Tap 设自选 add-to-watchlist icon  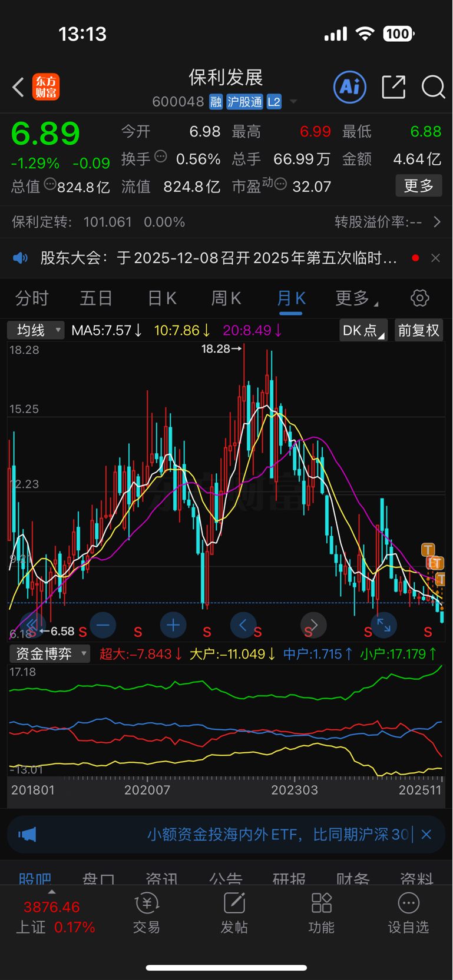tap(408, 913)
